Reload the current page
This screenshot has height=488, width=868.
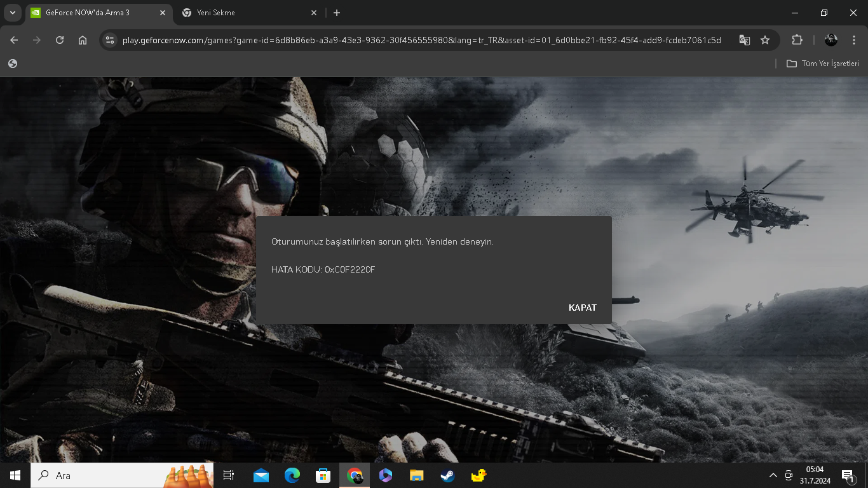pyautogui.click(x=60, y=40)
